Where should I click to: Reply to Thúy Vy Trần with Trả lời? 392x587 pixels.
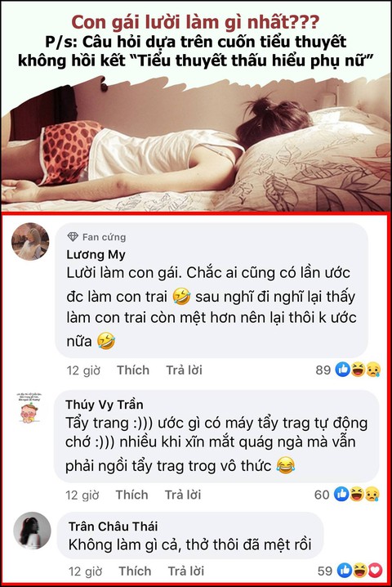(183, 495)
